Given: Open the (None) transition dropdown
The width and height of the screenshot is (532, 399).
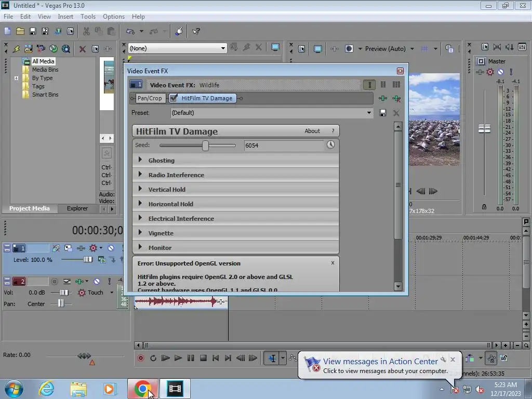Looking at the screenshot, I should (x=223, y=48).
